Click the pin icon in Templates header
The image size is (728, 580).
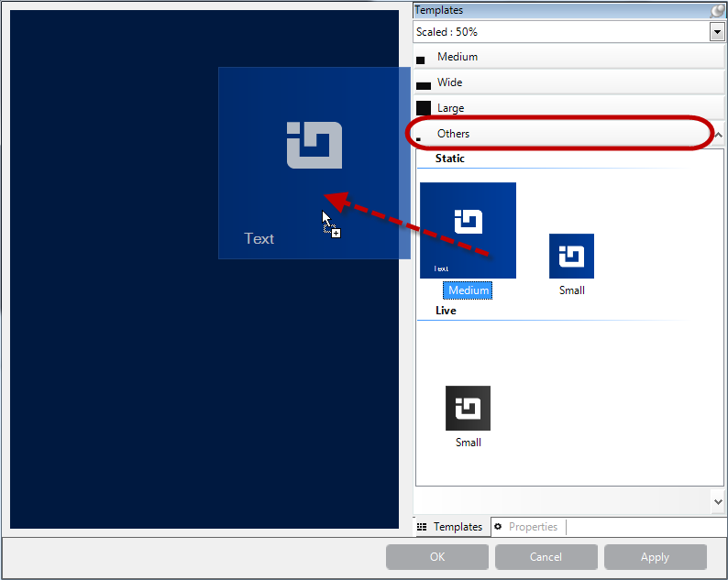tap(717, 11)
